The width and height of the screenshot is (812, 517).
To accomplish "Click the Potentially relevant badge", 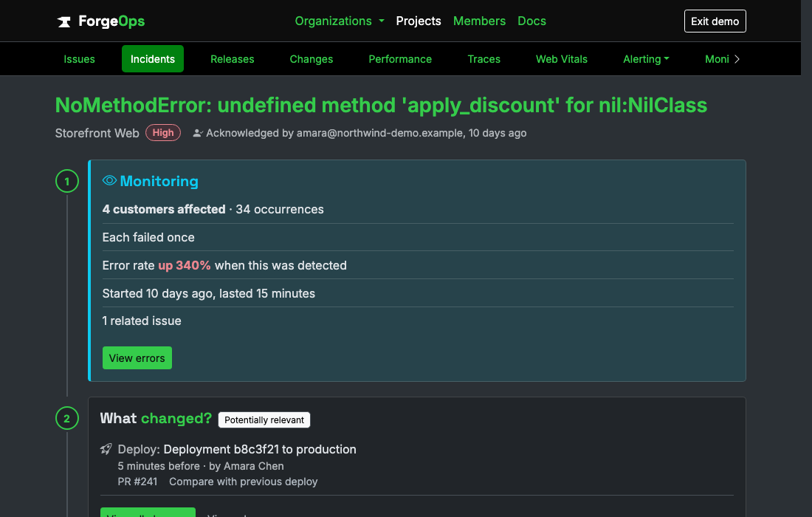I will point(264,420).
